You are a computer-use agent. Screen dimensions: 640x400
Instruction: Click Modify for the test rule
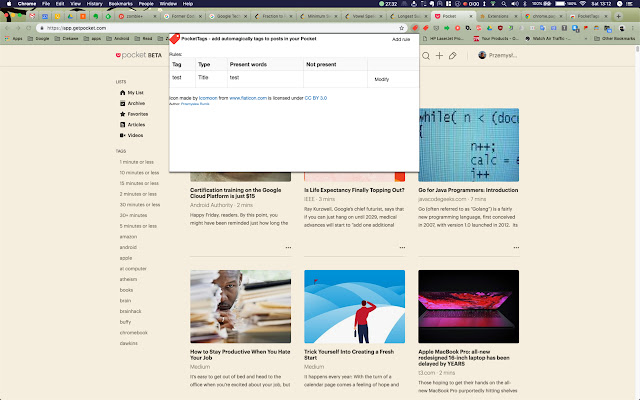381,78
